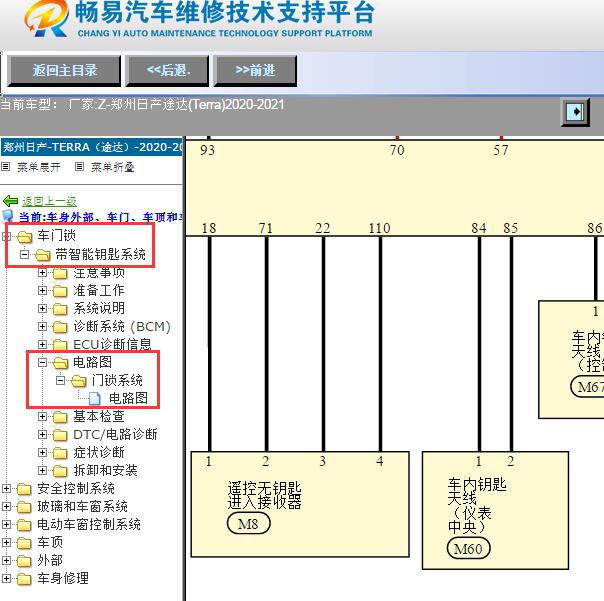Expand the DTC/电路诊断 folder

42,435
